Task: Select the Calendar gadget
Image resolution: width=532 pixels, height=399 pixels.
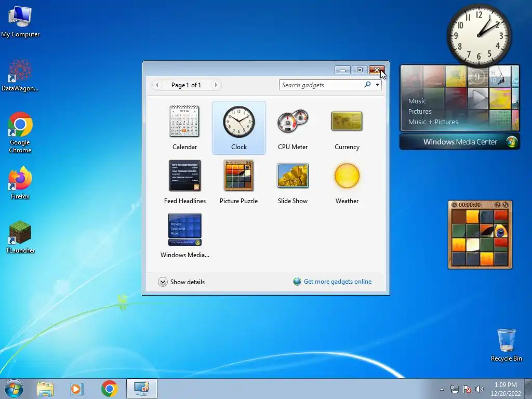Action: (184, 128)
